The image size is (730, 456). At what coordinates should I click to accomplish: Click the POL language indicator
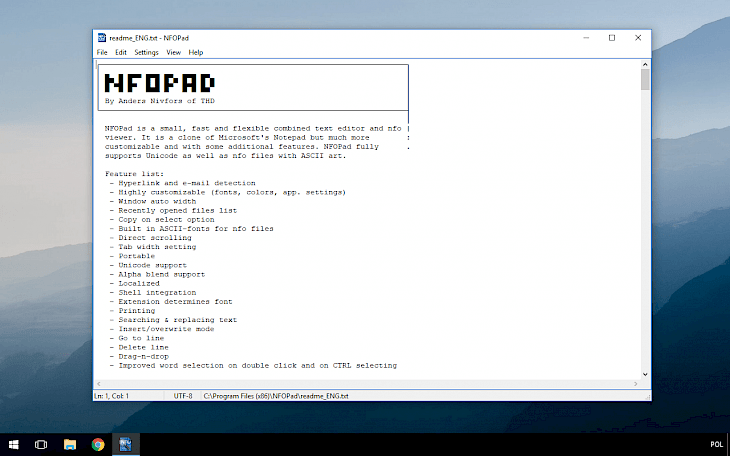tap(716, 444)
